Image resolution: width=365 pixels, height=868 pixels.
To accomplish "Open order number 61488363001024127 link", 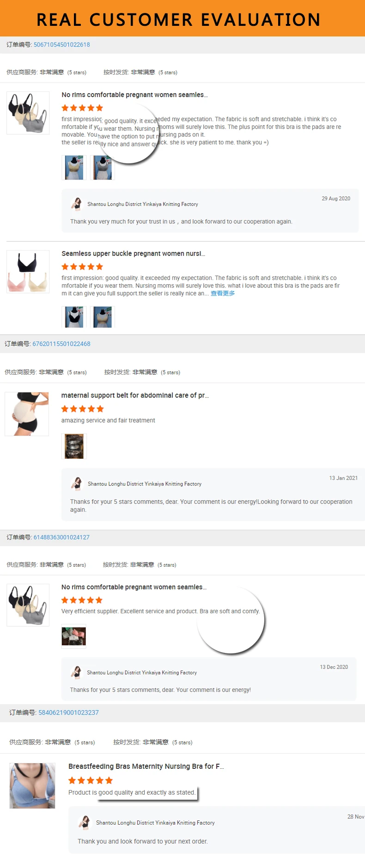I will tap(61, 537).
